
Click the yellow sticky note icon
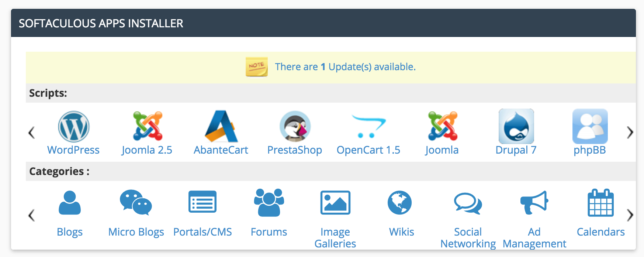257,67
